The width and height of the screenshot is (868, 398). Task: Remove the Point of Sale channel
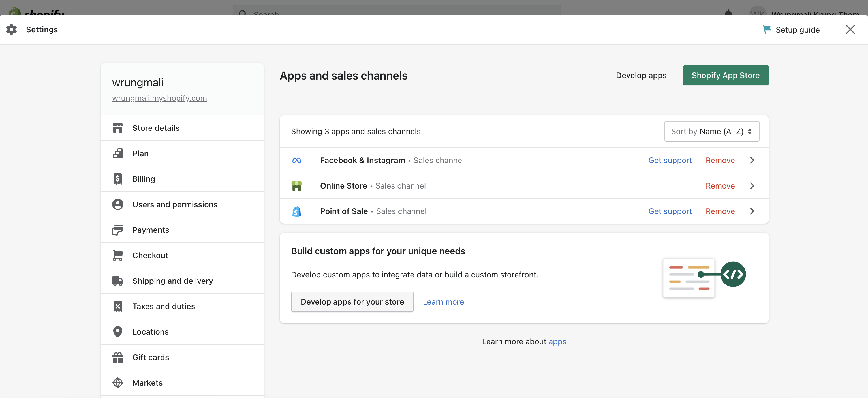click(x=720, y=211)
